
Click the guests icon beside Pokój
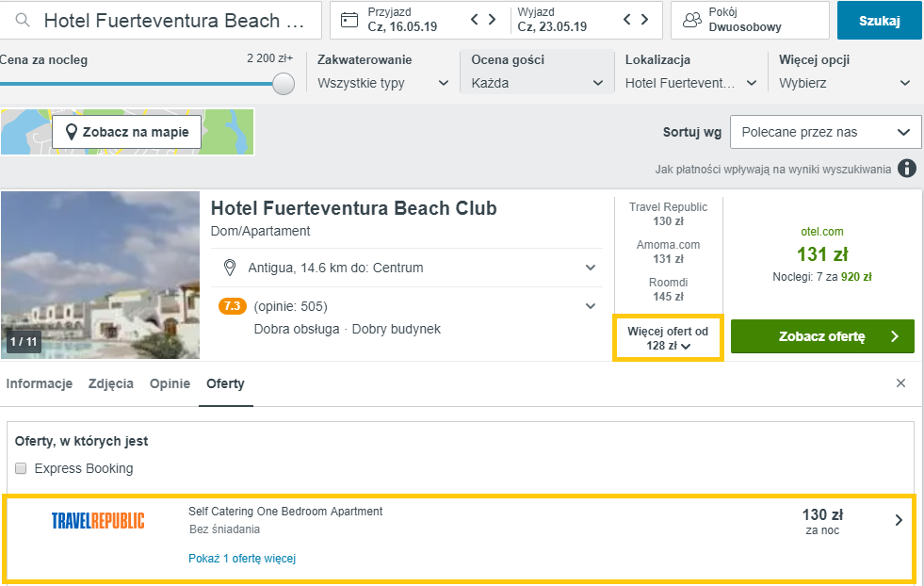tap(691, 20)
